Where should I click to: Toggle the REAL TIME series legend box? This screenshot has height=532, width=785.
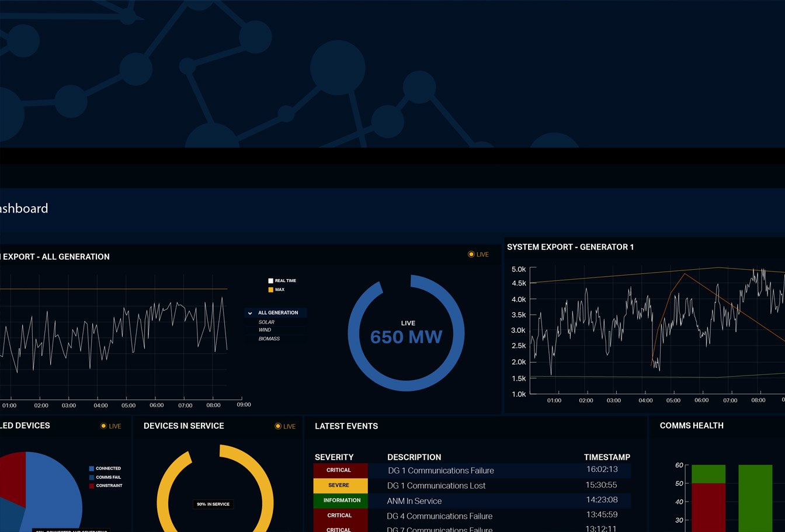pos(271,281)
